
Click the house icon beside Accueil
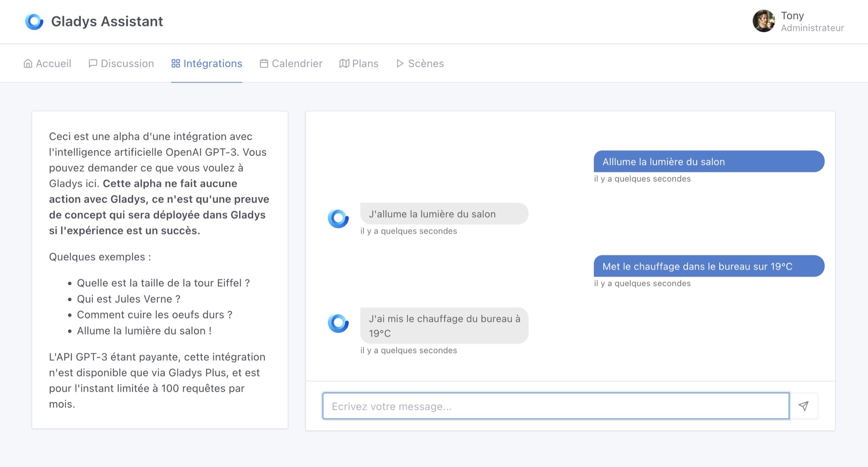(x=28, y=64)
